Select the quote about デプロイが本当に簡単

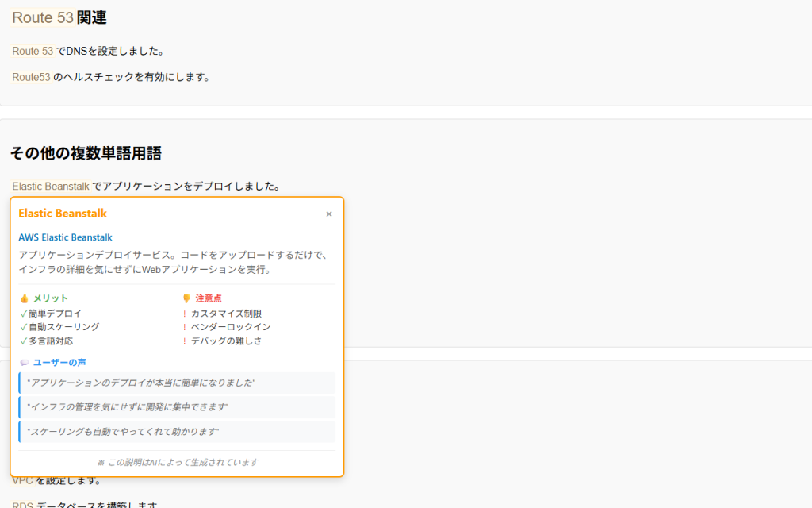pos(141,383)
